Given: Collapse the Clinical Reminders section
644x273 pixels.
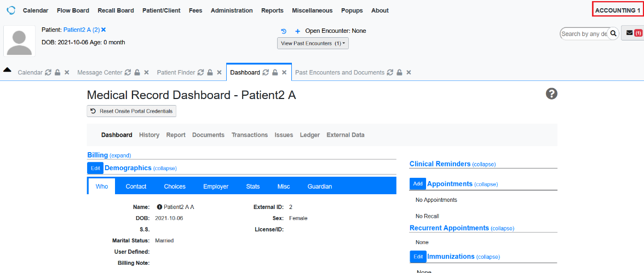Looking at the screenshot, I should click(x=484, y=164).
